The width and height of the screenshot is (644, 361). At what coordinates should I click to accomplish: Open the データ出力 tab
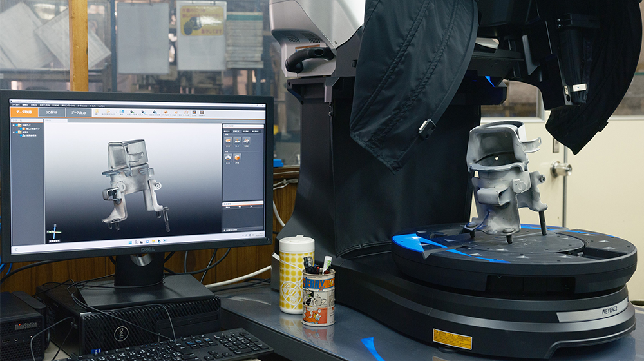pyautogui.click(x=79, y=113)
